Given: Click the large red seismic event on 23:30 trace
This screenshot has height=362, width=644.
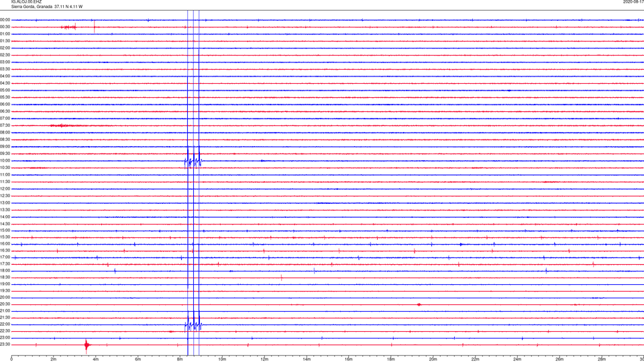Looking at the screenshot, I should point(87,346).
